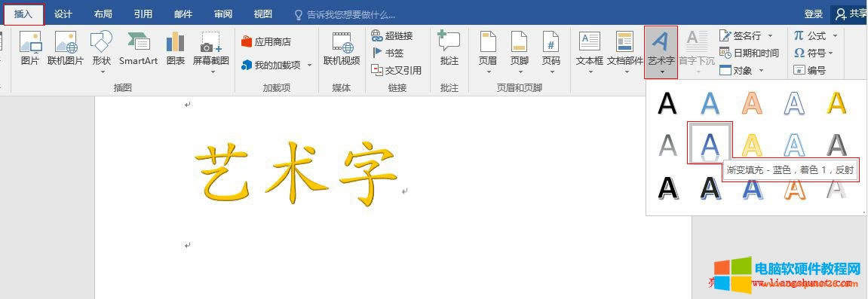Insert a picture with the 图片 icon
This screenshot has width=868, height=299.
pos(30,50)
